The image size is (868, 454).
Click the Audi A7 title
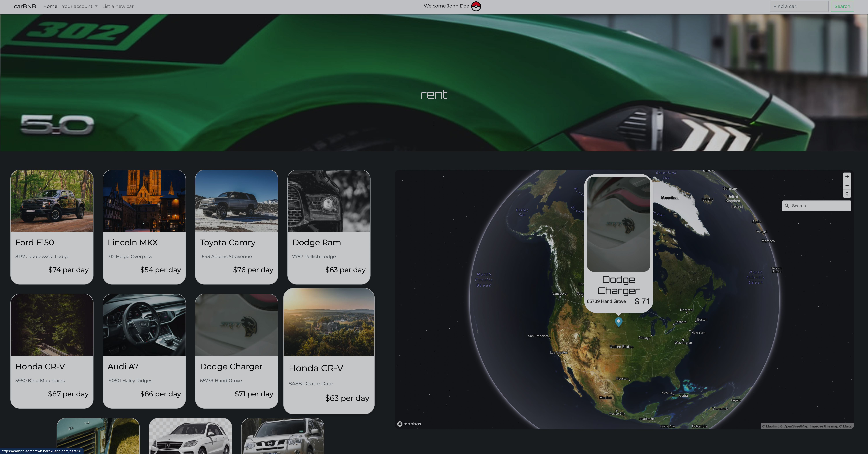[123, 367]
